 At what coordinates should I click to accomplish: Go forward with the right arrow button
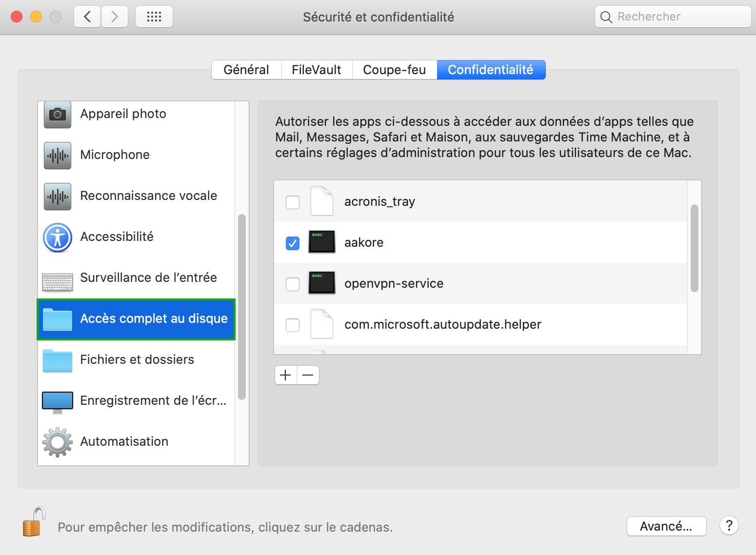(115, 17)
